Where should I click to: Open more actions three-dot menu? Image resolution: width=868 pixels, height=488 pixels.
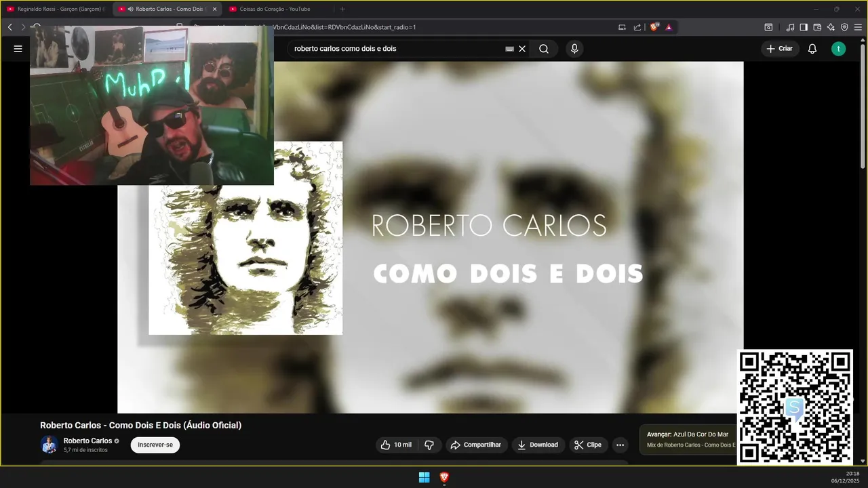[620, 445]
